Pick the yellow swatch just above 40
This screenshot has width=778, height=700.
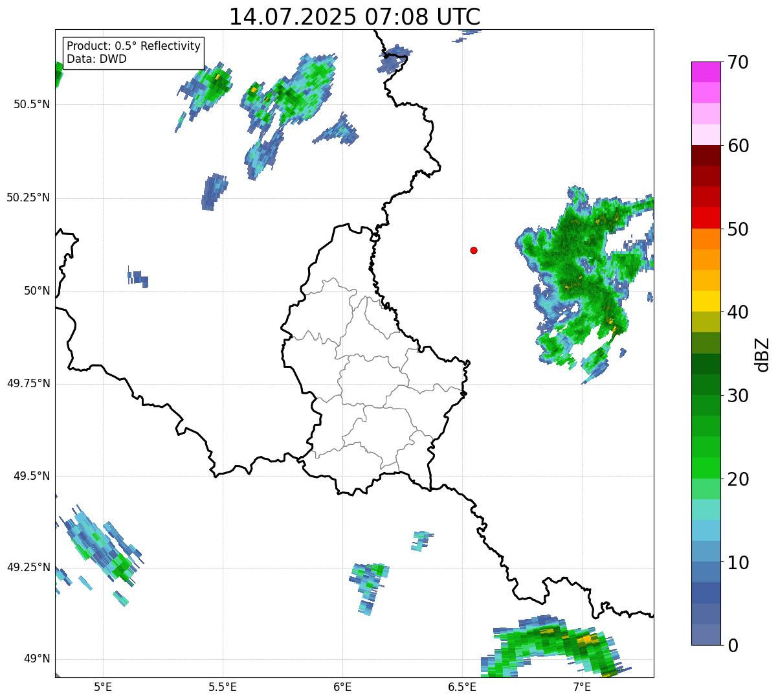tap(706, 301)
